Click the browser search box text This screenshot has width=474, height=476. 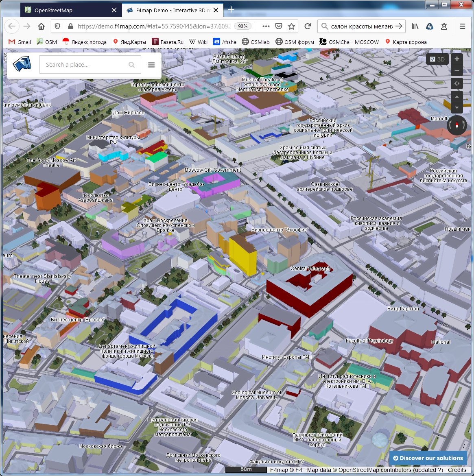tap(362, 26)
